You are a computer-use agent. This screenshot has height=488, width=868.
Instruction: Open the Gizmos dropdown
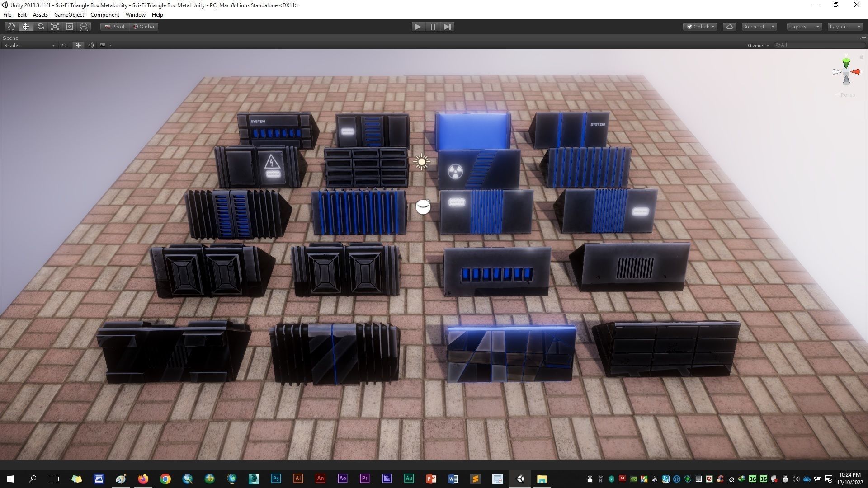[758, 45]
